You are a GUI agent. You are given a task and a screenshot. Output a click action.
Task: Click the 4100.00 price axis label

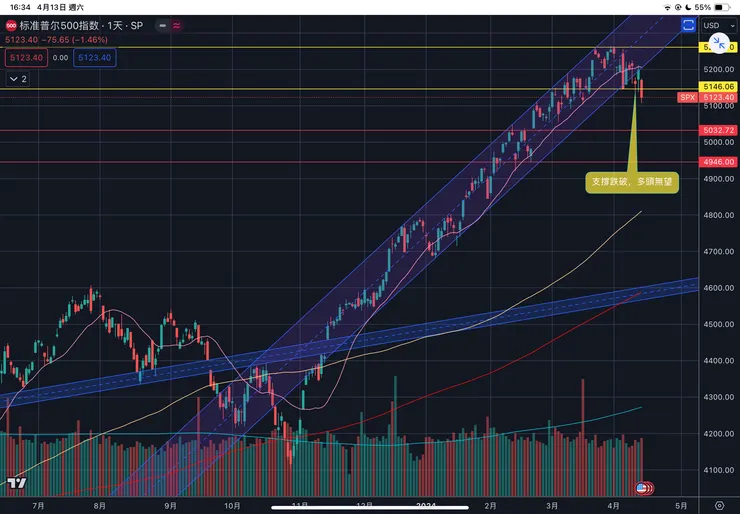click(719, 470)
